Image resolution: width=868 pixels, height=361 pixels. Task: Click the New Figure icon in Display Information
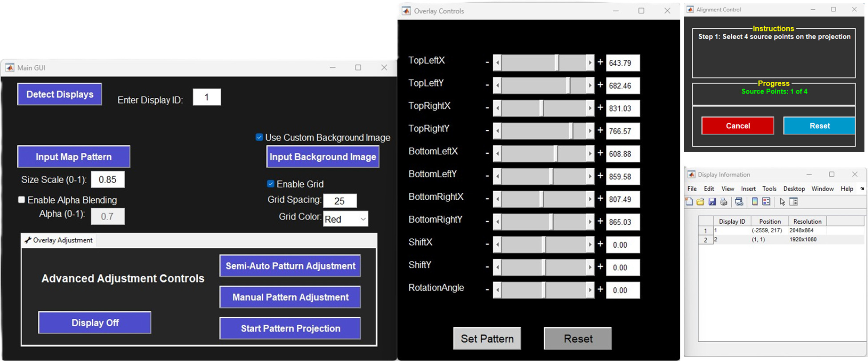[689, 202]
